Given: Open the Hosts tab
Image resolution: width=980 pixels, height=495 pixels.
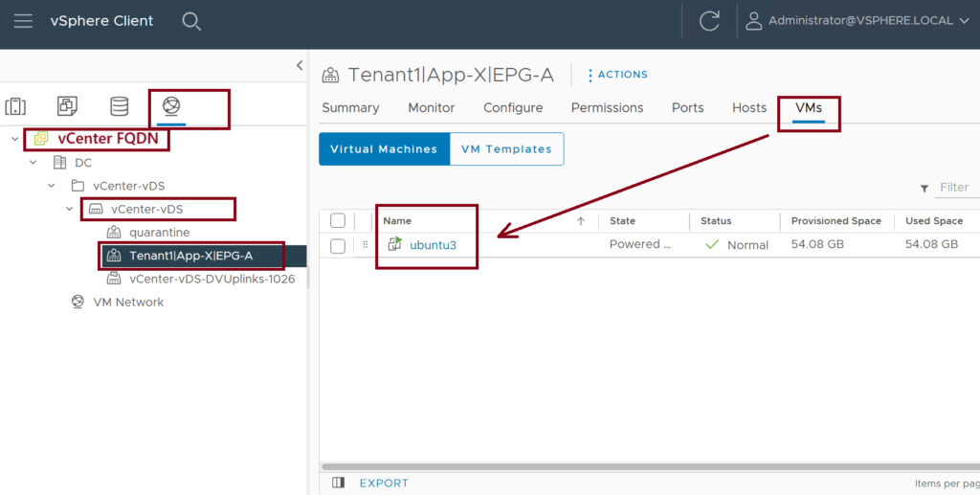Looking at the screenshot, I should (749, 107).
